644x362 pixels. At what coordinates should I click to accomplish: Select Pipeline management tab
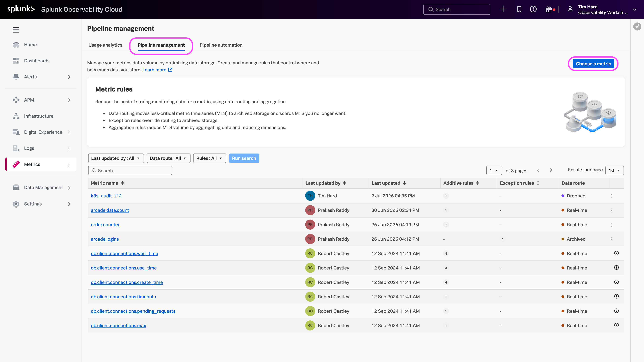tap(161, 45)
